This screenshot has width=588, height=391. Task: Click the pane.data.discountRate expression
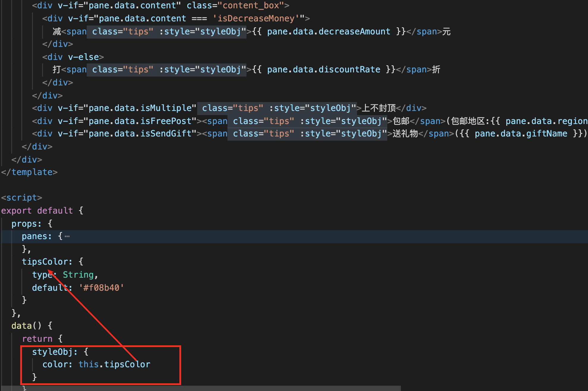323,69
